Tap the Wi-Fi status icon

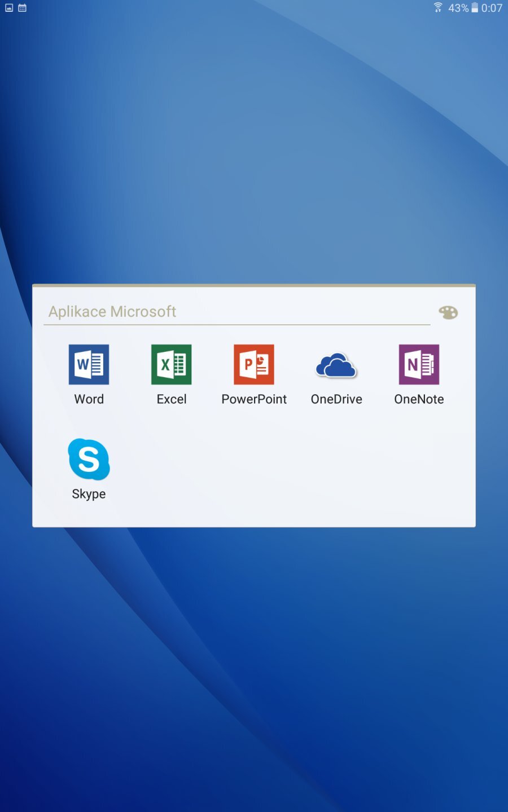[x=438, y=7]
